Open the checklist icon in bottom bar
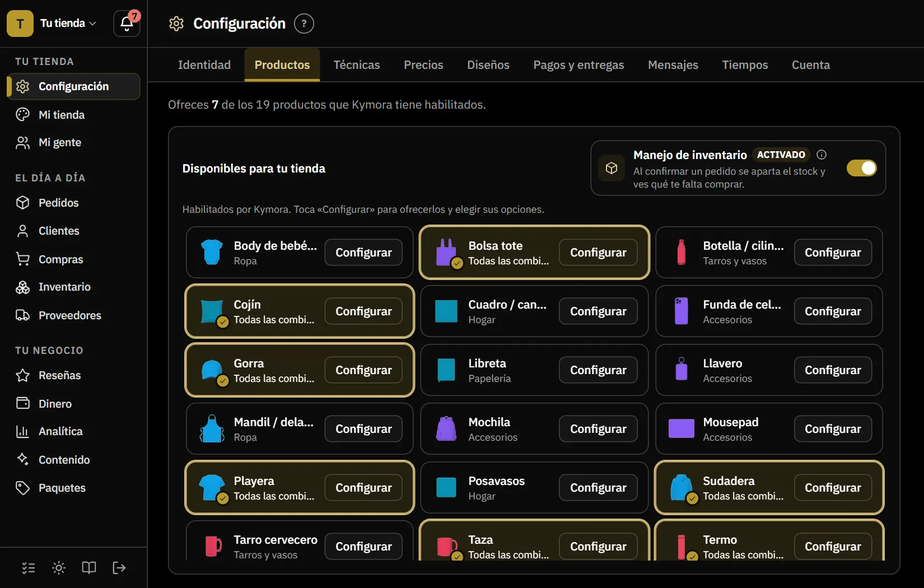Viewport: 924px width, 588px height. click(29, 568)
